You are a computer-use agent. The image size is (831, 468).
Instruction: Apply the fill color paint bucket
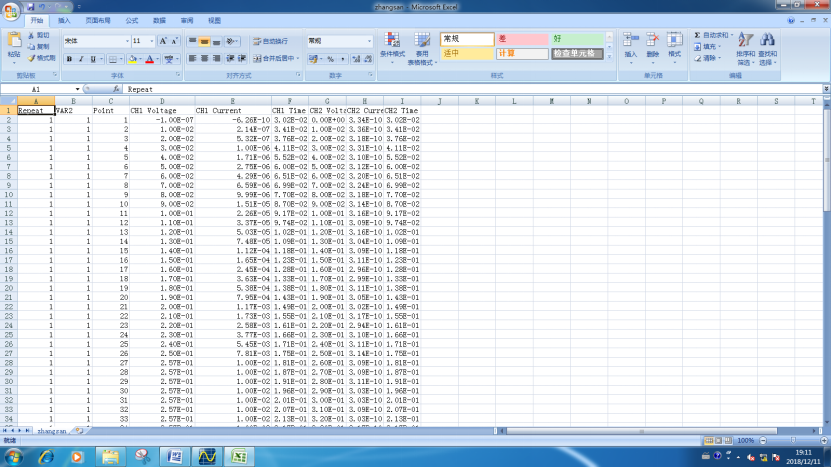coord(132,59)
